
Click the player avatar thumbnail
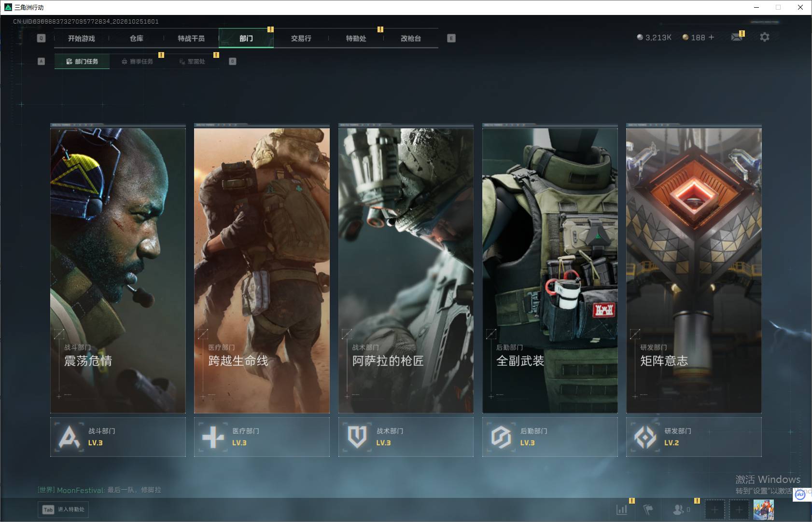(764, 509)
